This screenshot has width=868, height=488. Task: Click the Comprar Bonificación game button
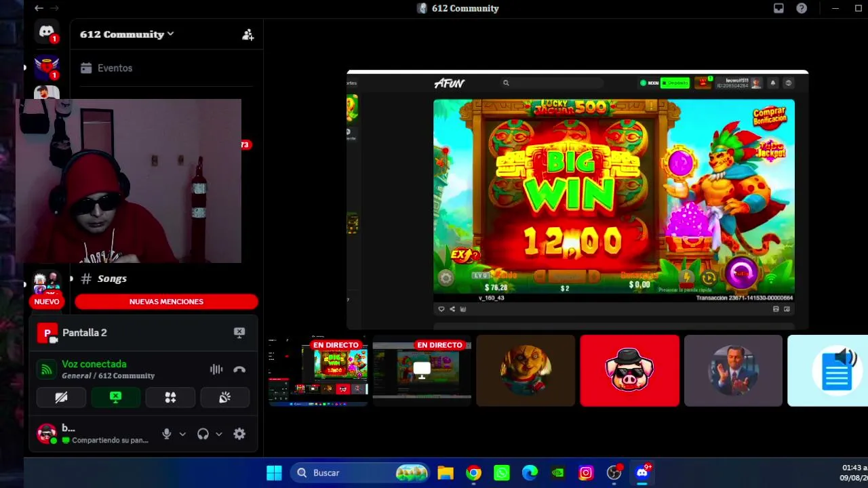click(769, 117)
